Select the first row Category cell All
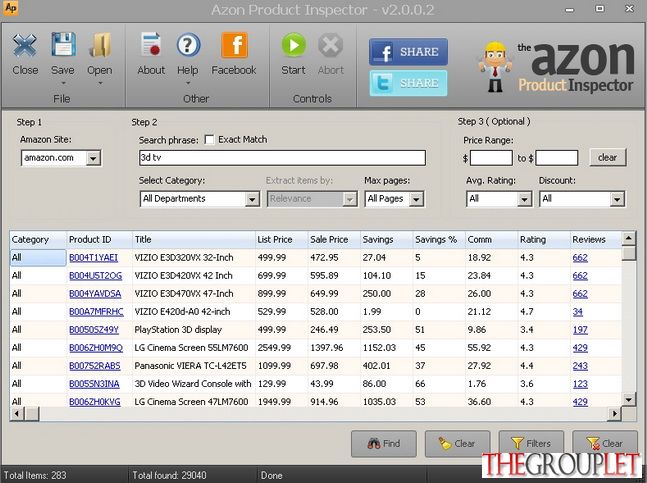This screenshot has width=647, height=483. [38, 258]
